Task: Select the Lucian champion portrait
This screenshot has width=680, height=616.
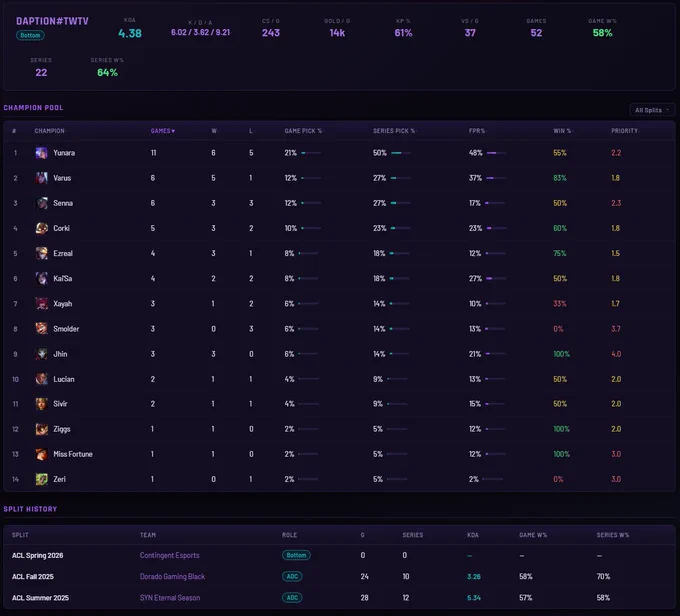Action: 42,379
